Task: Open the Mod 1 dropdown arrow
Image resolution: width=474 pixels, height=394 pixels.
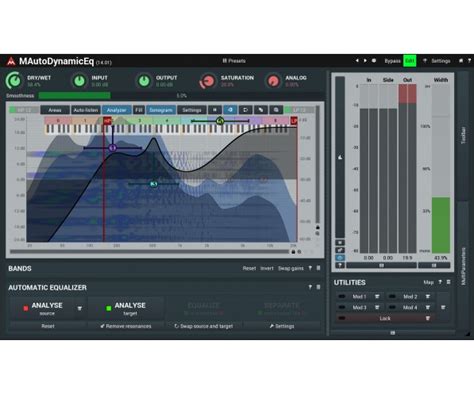Action: [377, 297]
